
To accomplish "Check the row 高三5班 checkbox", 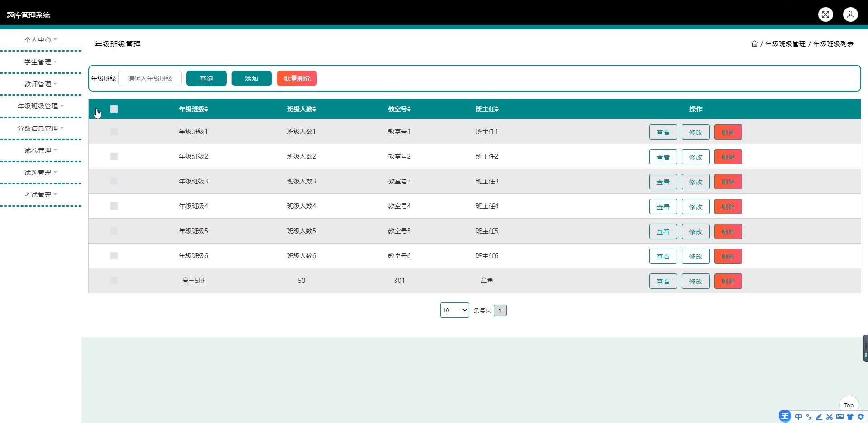I will tap(114, 281).
